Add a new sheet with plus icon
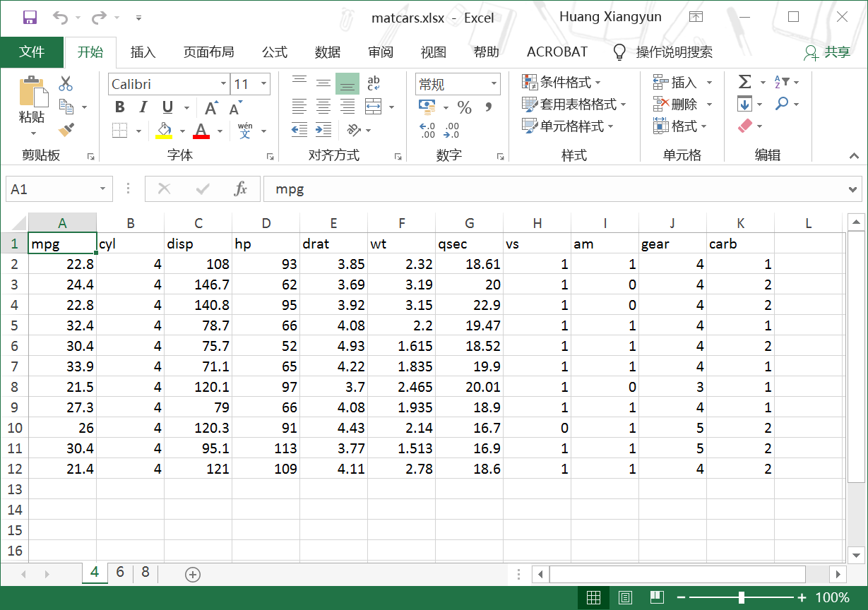The height and width of the screenshot is (610, 868). click(x=192, y=574)
